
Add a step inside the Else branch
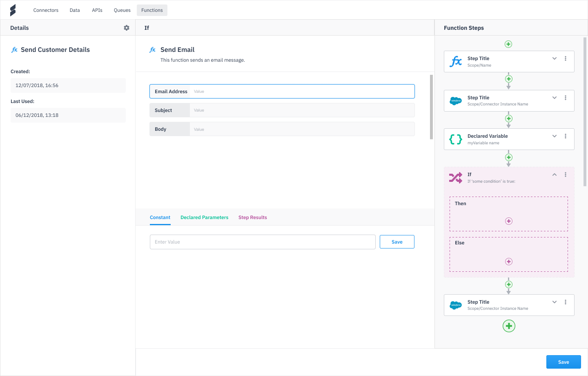[x=508, y=261]
